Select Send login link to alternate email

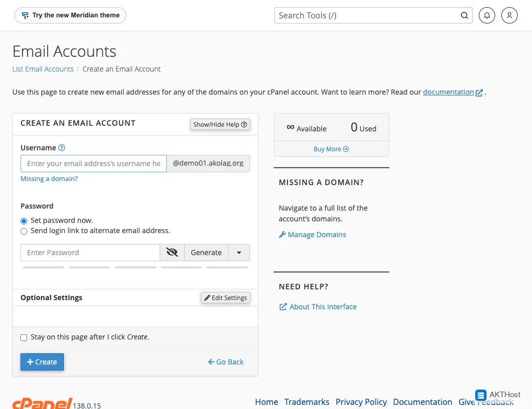pos(24,231)
